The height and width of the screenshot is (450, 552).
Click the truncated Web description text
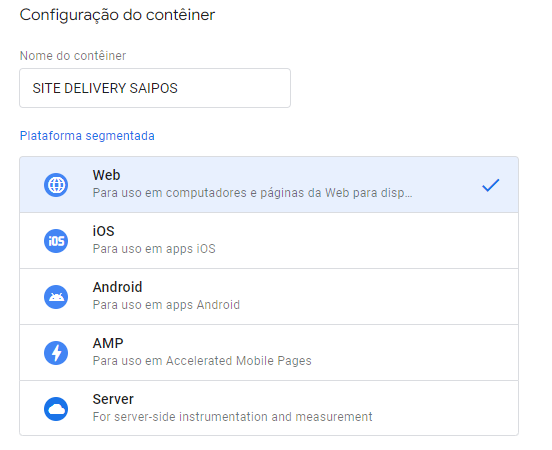[252, 193]
